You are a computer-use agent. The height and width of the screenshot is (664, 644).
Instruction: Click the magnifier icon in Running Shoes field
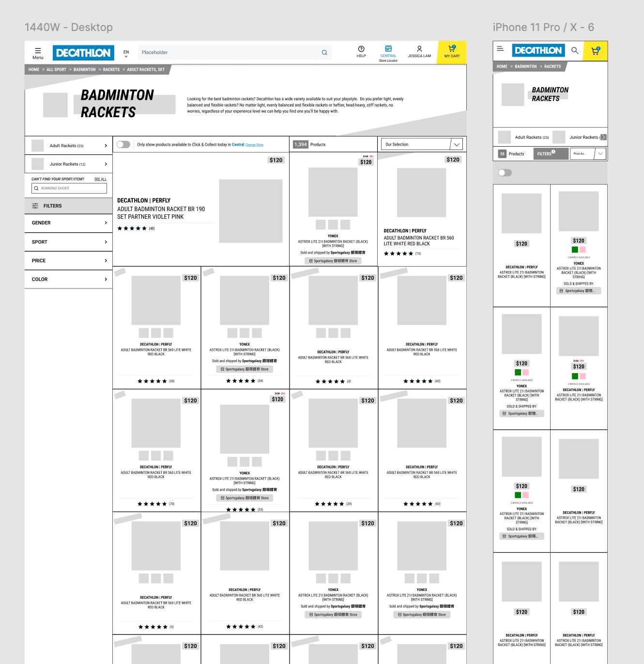36,188
